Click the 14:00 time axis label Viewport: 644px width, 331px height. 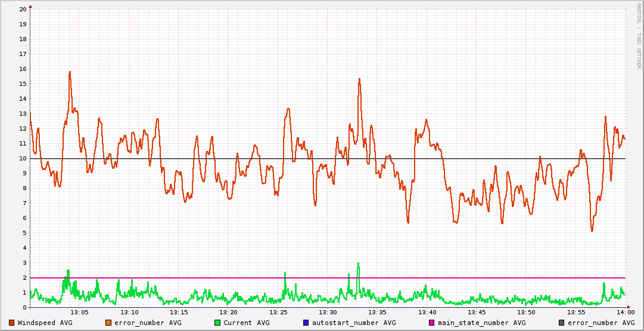pos(625,313)
